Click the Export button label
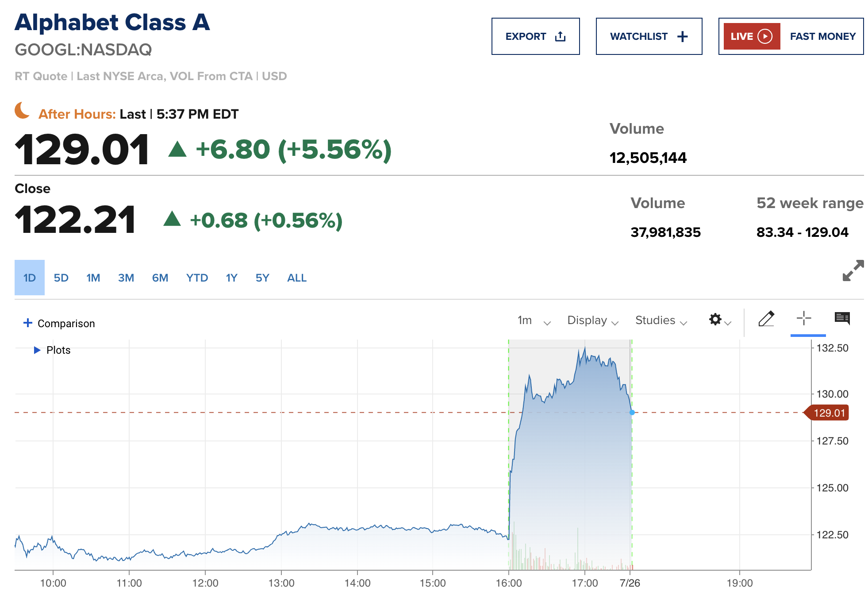The image size is (868, 595). pos(526,36)
